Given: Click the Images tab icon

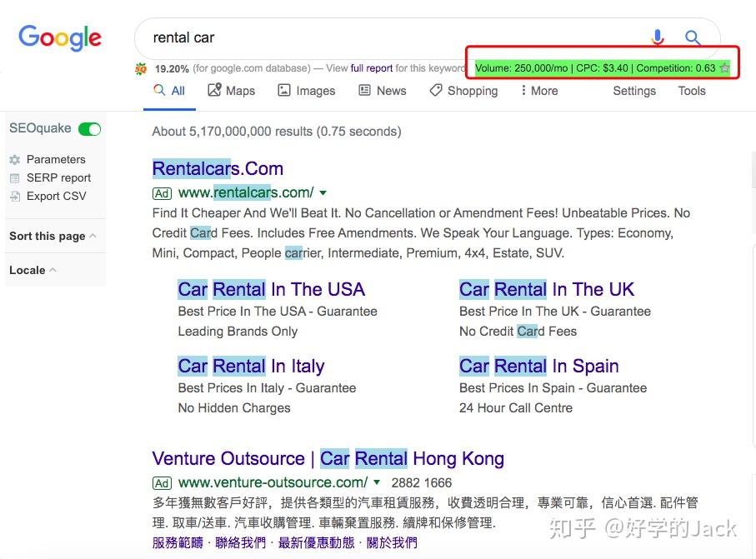Looking at the screenshot, I should click(284, 90).
